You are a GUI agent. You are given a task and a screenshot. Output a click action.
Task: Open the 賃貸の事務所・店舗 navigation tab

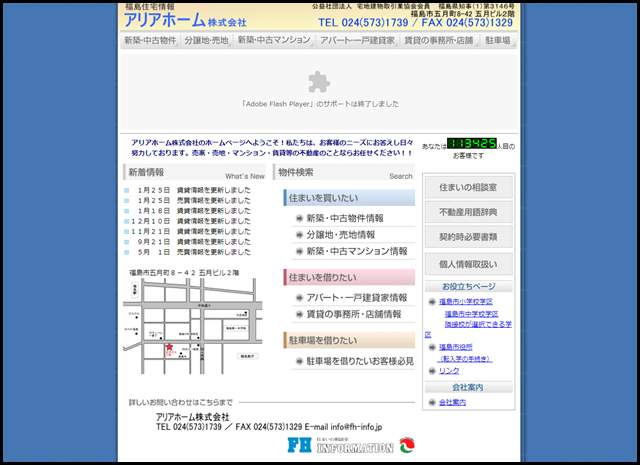[x=439, y=40]
